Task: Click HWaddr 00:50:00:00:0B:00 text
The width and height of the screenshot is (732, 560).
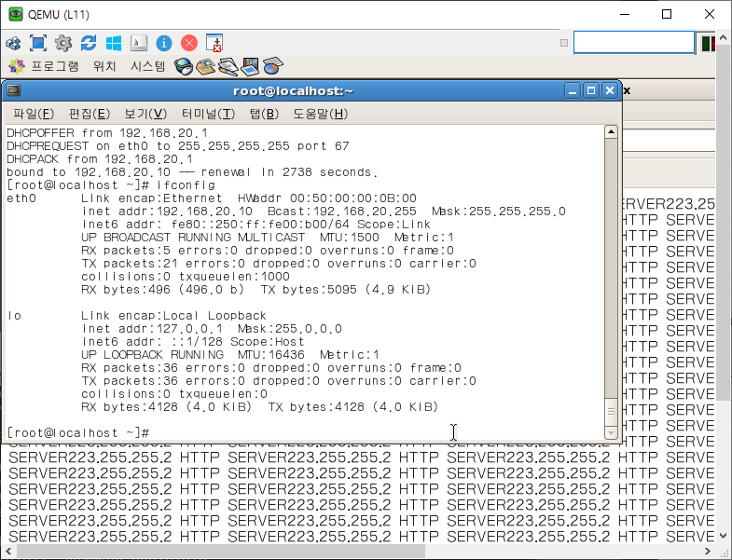Action: click(x=326, y=198)
